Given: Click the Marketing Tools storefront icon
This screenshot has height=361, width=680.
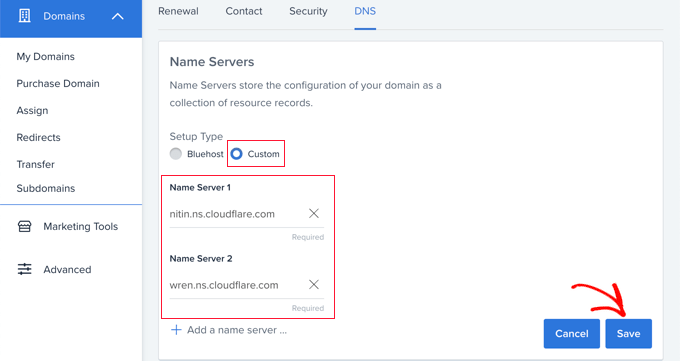Looking at the screenshot, I should 24,226.
